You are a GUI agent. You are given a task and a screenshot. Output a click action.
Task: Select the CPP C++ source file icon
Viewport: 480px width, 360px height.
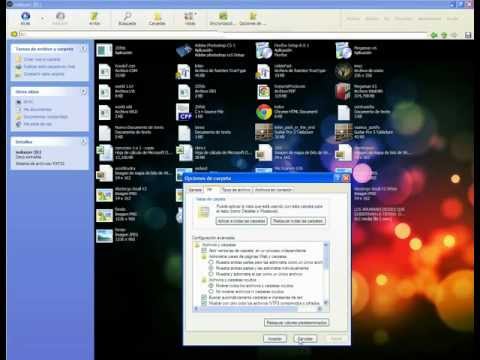[x=184, y=112]
